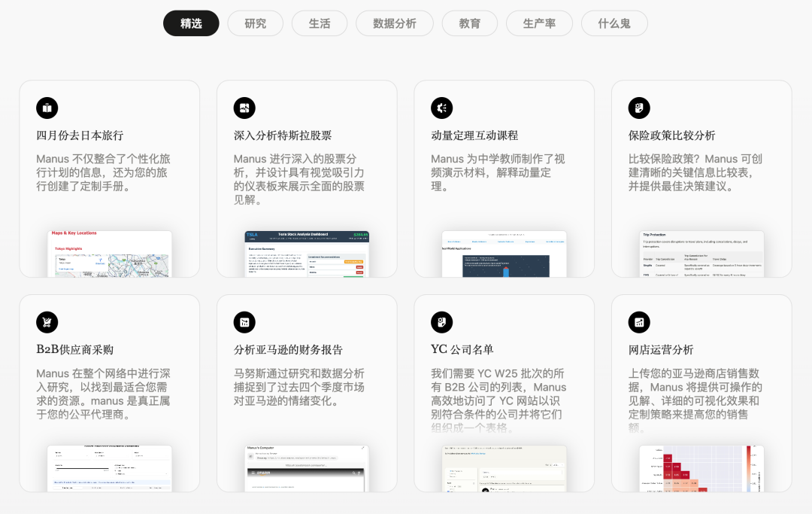Click the image icon on 深入分析特斯拉股票 card

244,108
